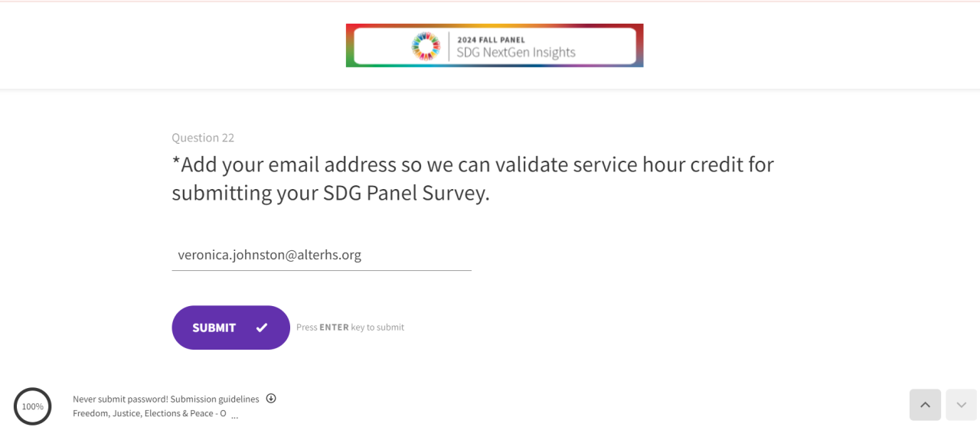This screenshot has height=440, width=980.
Task: Click the Press ENTER key to submit hint
Action: click(350, 328)
